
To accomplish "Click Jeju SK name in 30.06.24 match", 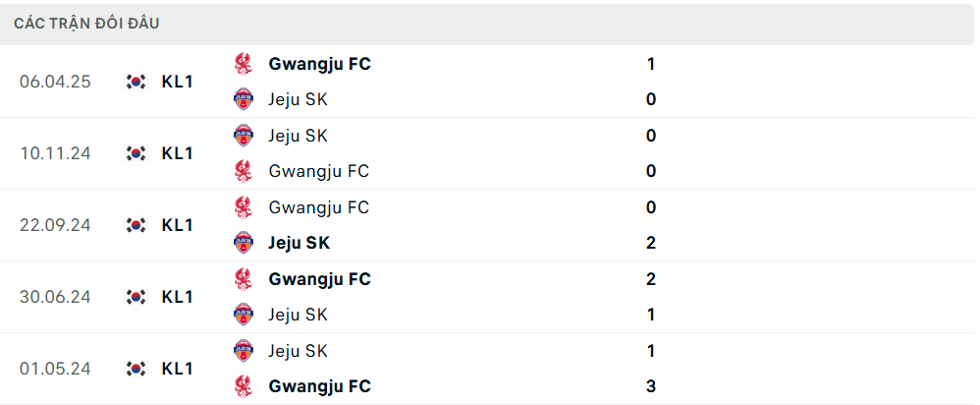I will (298, 315).
